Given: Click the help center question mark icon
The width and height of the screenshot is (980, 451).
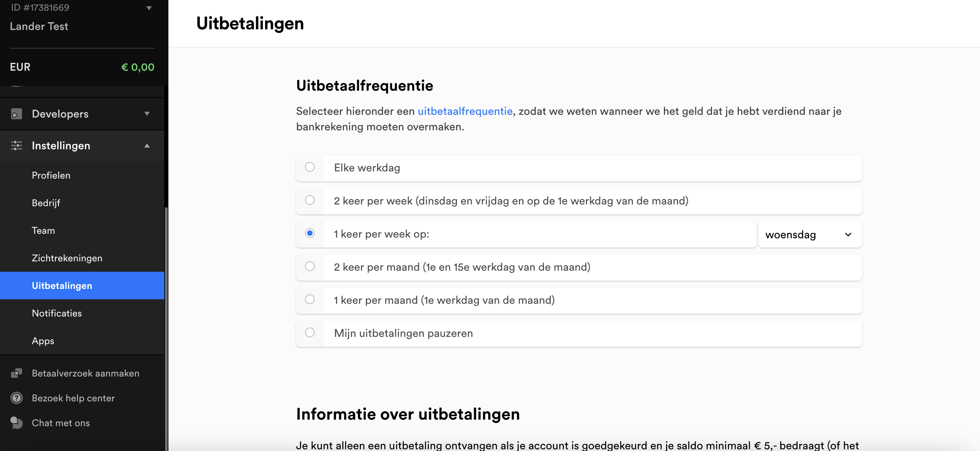Looking at the screenshot, I should (x=16, y=398).
